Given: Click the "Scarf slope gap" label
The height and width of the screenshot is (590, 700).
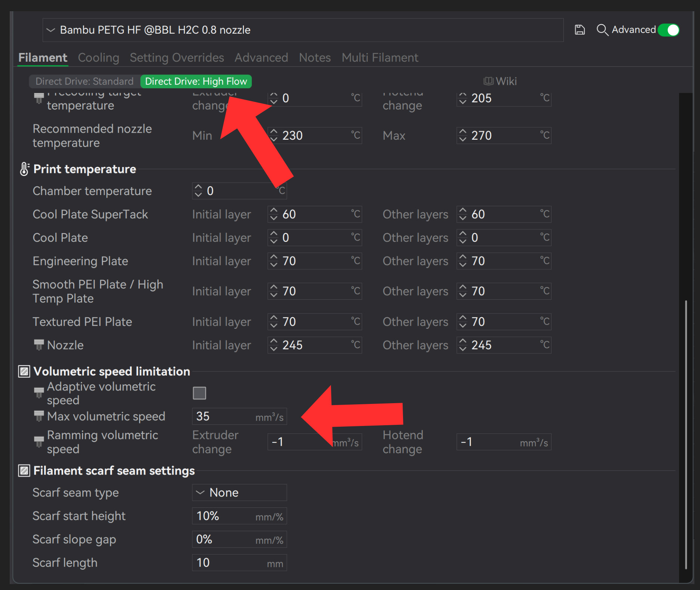Looking at the screenshot, I should (74, 539).
